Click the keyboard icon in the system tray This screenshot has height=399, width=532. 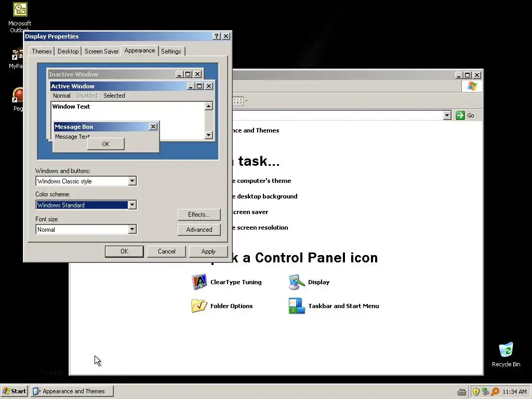pyautogui.click(x=462, y=392)
